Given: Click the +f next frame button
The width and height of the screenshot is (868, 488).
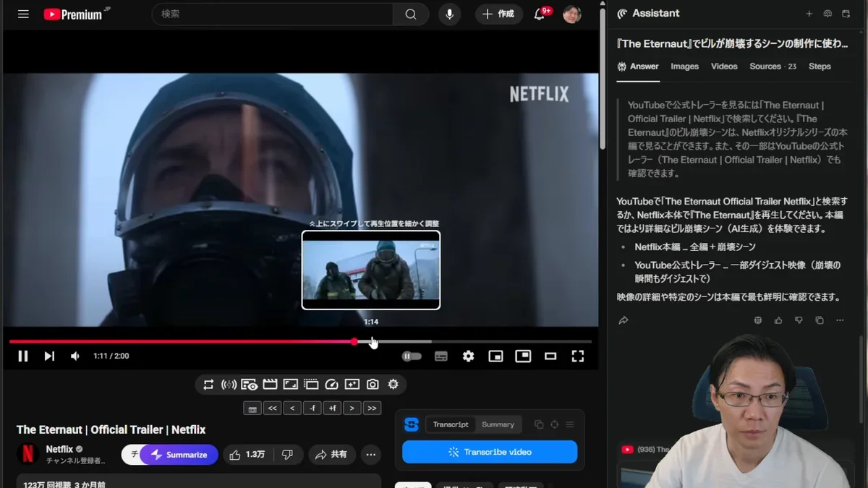Looking at the screenshot, I should (x=332, y=408).
